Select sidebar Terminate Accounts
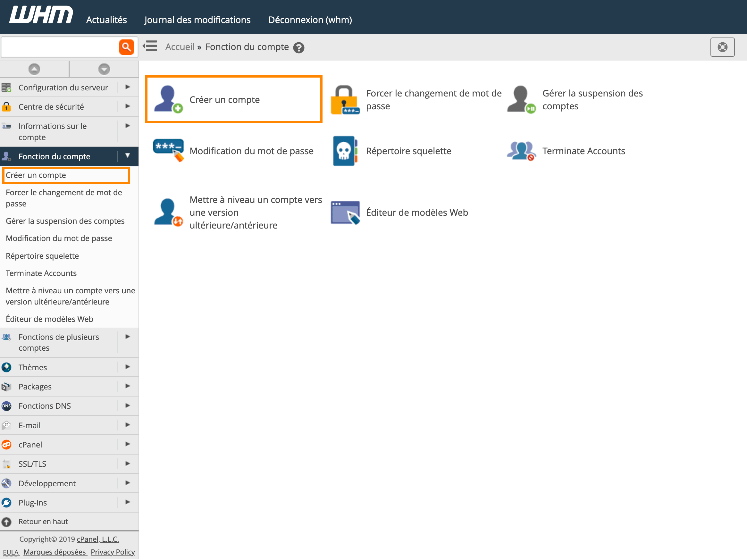The width and height of the screenshot is (747, 560). coord(41,273)
